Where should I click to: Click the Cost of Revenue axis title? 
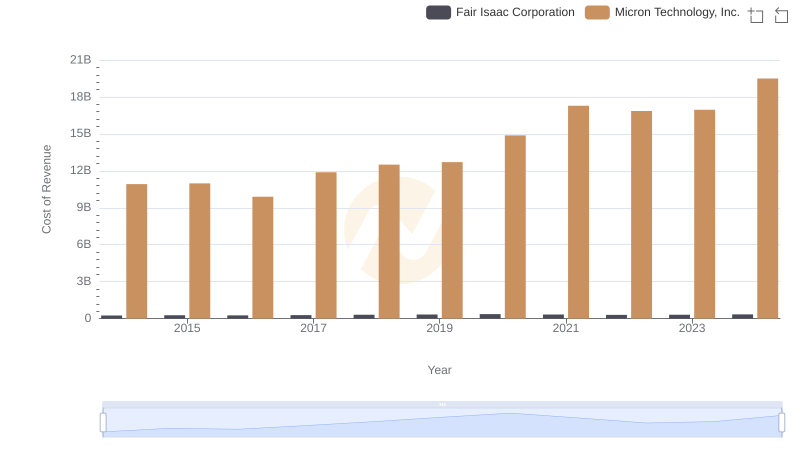coord(46,189)
